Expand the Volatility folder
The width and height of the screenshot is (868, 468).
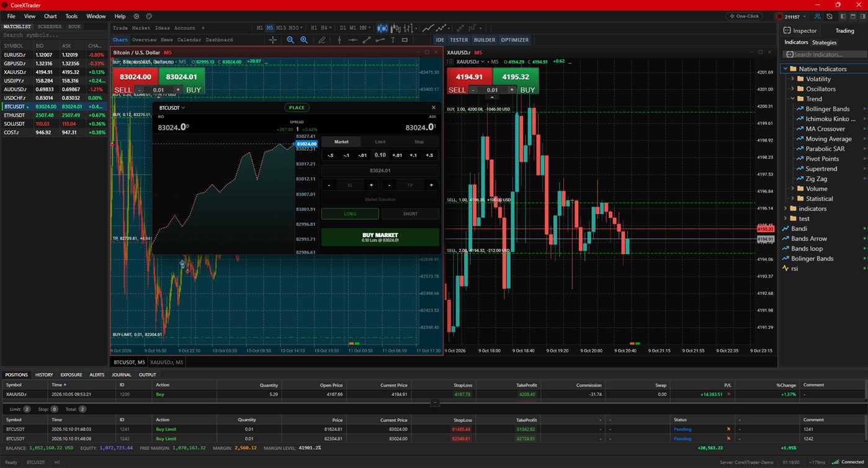[793, 79]
